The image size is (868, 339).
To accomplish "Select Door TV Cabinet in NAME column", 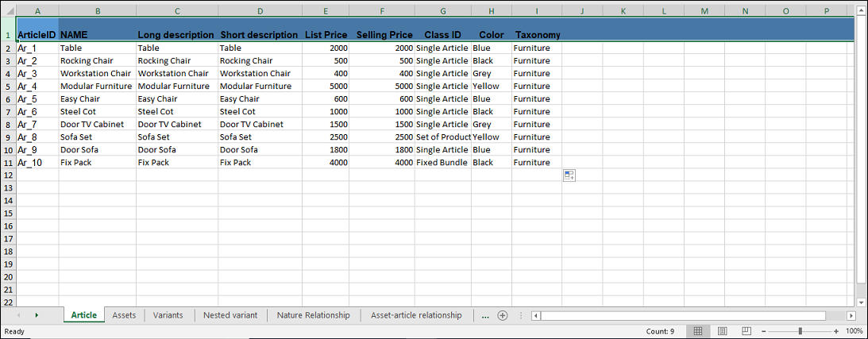I will point(98,125).
